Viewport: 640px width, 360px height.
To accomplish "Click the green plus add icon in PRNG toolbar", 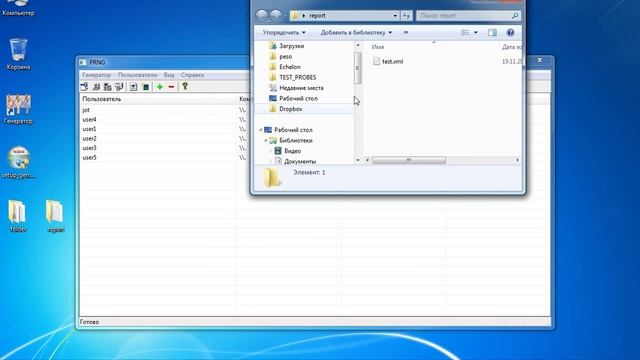I will (x=160, y=87).
